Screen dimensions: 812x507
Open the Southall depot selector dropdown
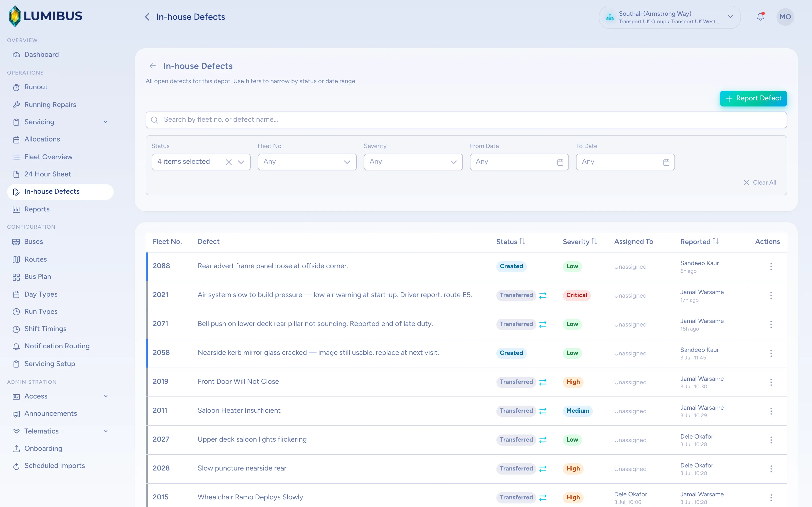click(669, 17)
